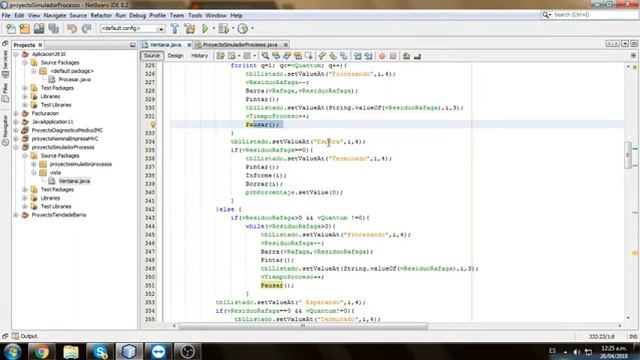Select proyectoNominaEmpresaMVC project
Image resolution: width=640 pixels, height=360 pixels.
click(65, 139)
